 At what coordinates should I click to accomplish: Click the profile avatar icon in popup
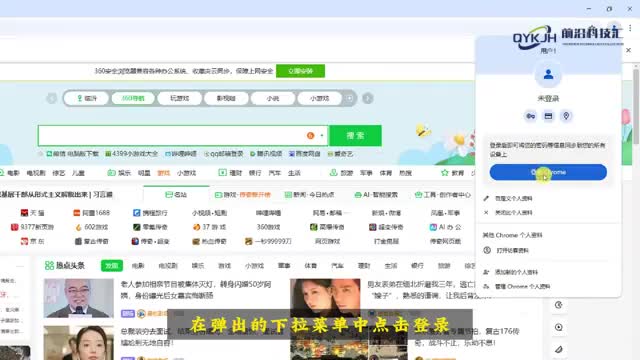(x=548, y=75)
